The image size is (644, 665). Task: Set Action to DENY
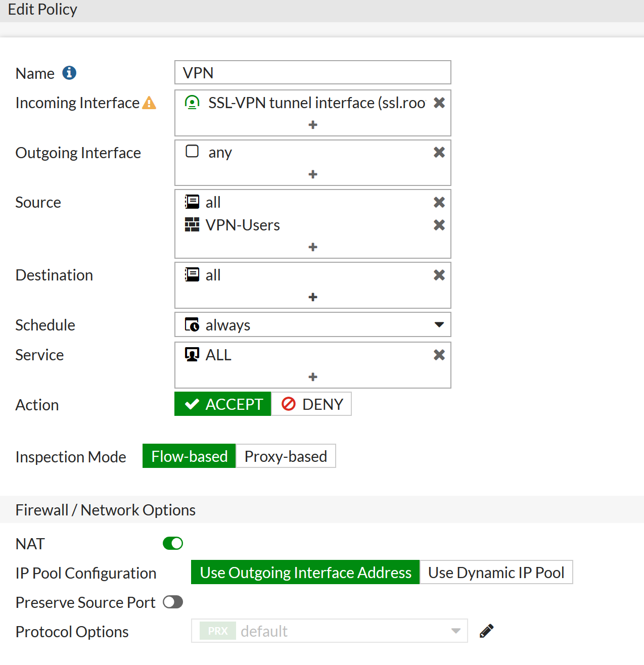coord(311,404)
